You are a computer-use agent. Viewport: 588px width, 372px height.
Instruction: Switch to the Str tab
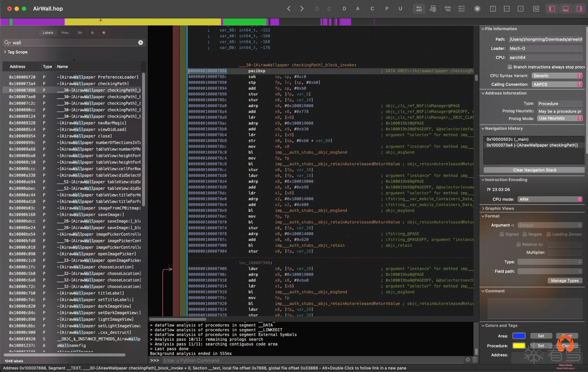80,33
